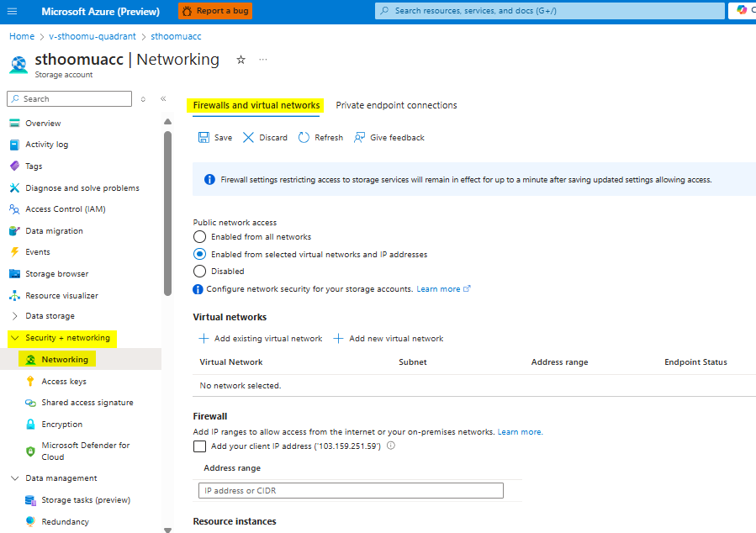Open Data migration icon

tap(14, 231)
